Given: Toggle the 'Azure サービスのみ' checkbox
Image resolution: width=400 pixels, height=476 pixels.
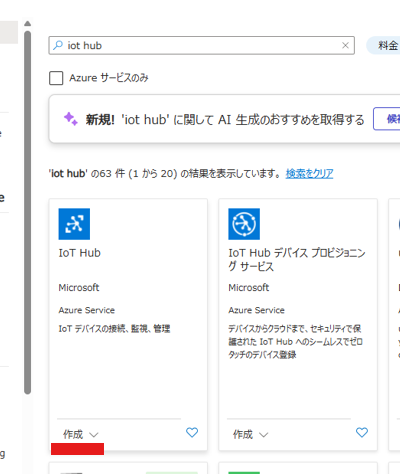Looking at the screenshot, I should click(56, 78).
